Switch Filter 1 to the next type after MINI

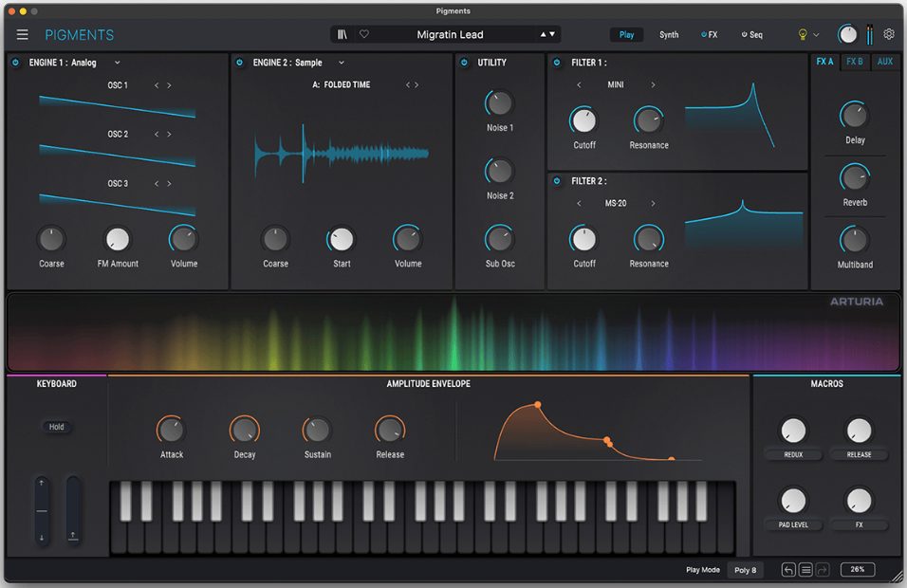(653, 85)
